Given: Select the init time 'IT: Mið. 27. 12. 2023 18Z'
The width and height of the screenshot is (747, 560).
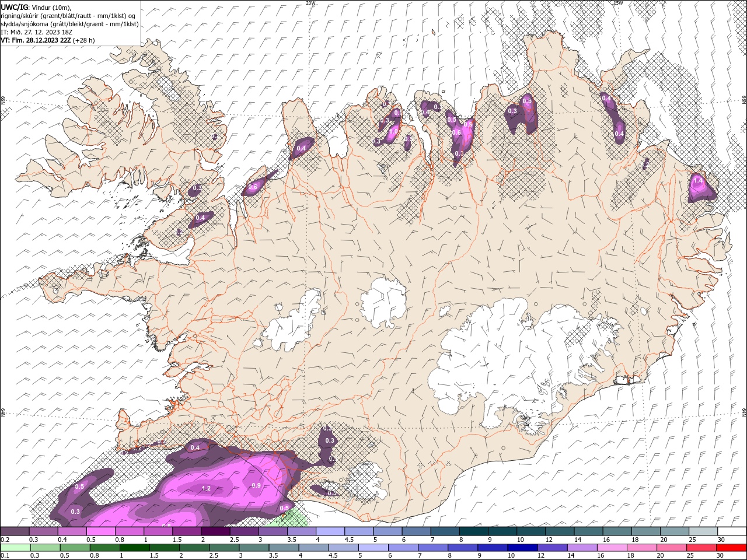Looking at the screenshot, I should pos(38,32).
